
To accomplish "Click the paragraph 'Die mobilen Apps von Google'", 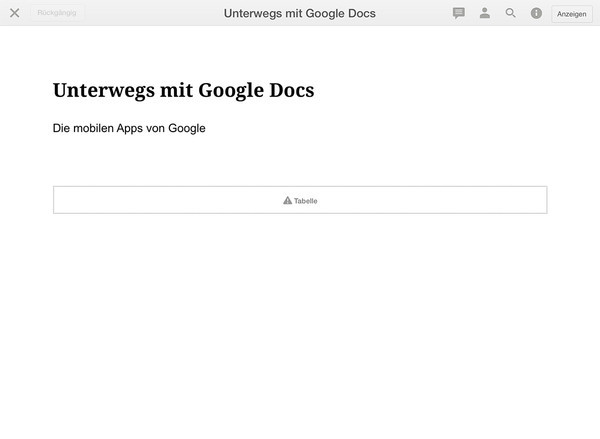I will [x=129, y=128].
